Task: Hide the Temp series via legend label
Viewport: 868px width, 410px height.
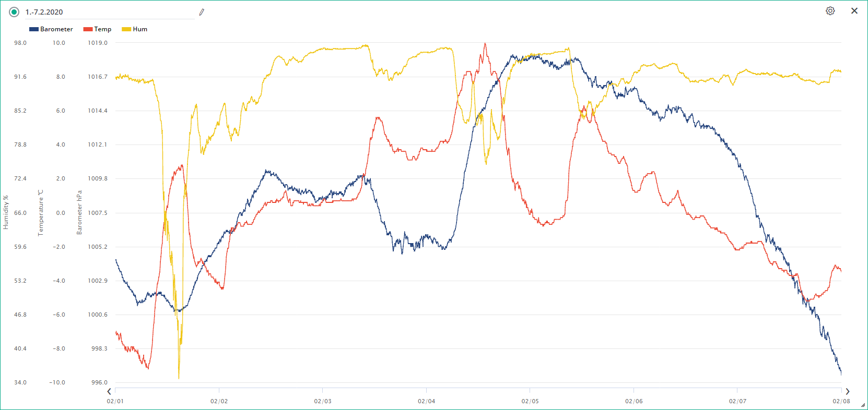Action: click(103, 29)
